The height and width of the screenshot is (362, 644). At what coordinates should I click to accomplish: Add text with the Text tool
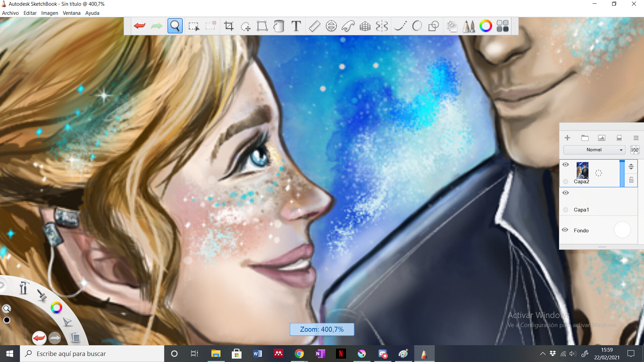click(296, 26)
